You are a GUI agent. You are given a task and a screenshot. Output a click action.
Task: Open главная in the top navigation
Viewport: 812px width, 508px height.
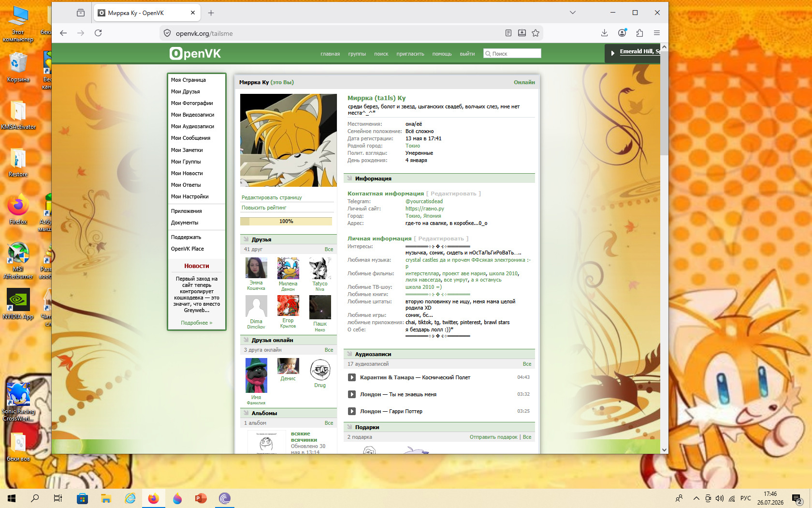(330, 54)
